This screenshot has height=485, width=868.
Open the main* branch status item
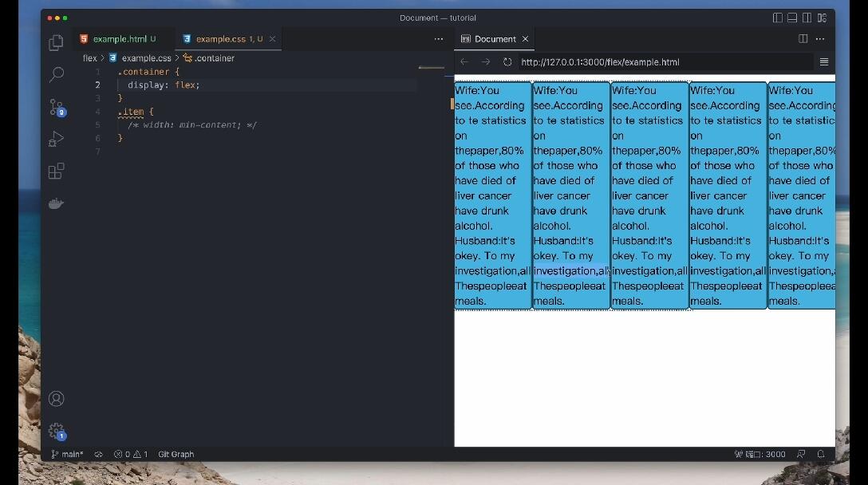pyautogui.click(x=67, y=454)
